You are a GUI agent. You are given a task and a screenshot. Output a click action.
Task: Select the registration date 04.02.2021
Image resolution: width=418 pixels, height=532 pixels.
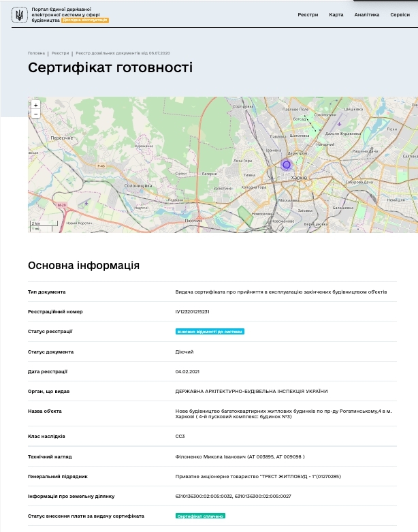pos(187,371)
